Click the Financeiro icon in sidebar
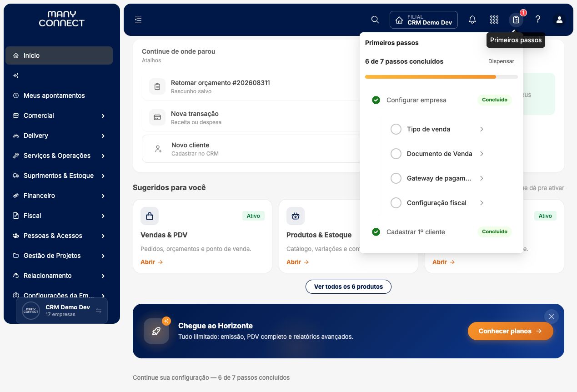The height and width of the screenshot is (392, 577). pyautogui.click(x=16, y=196)
